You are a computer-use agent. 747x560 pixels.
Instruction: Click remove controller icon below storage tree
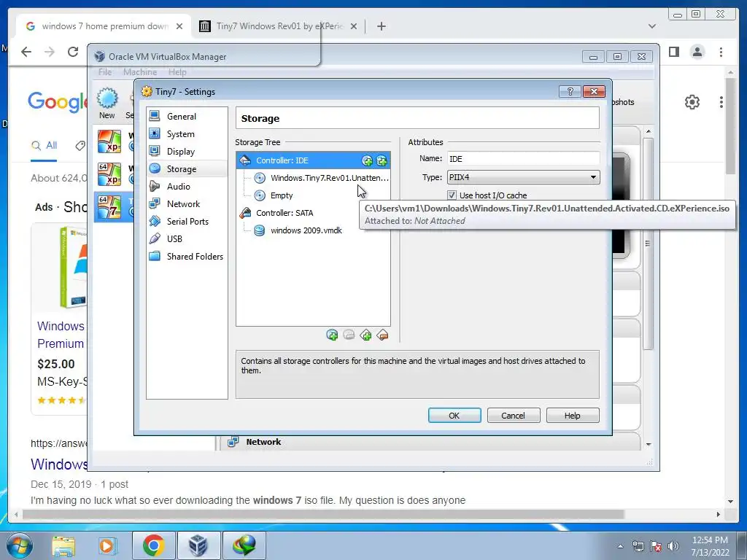(x=382, y=335)
